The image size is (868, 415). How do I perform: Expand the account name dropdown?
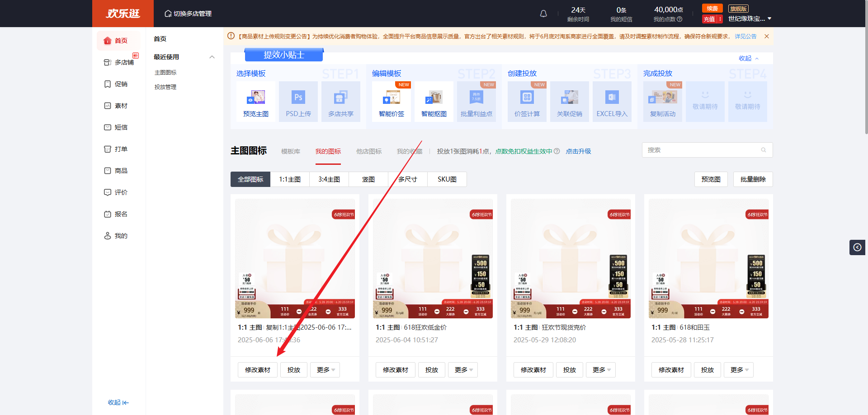point(769,19)
